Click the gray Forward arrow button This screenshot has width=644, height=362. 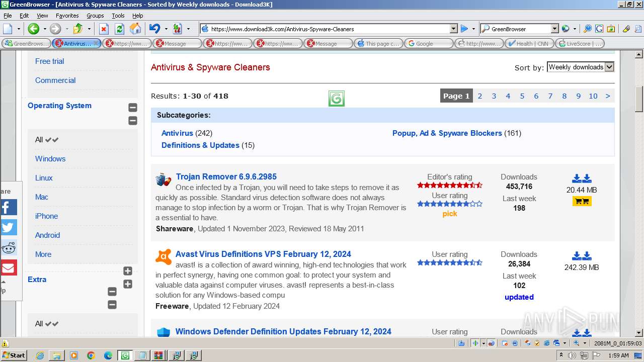55,29
